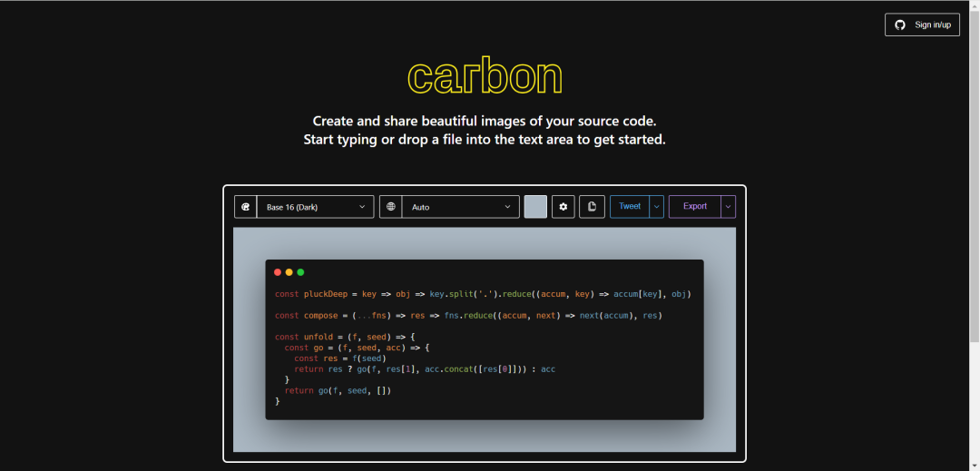
Task: Open the Sign in/up button
Action: (x=922, y=25)
